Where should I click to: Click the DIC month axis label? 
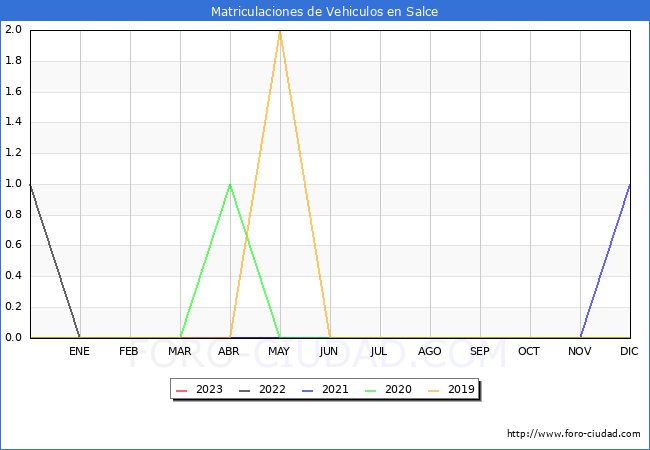pos(629,351)
